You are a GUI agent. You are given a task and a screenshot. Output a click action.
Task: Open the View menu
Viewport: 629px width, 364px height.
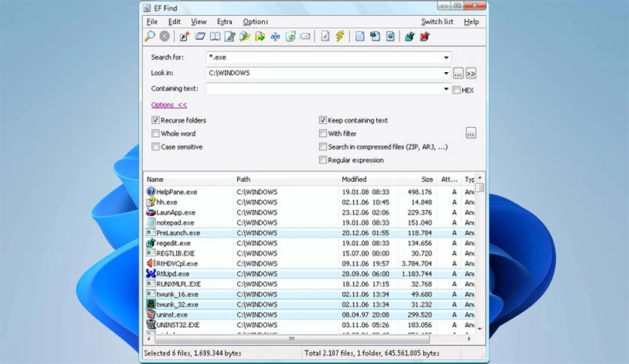coord(199,22)
